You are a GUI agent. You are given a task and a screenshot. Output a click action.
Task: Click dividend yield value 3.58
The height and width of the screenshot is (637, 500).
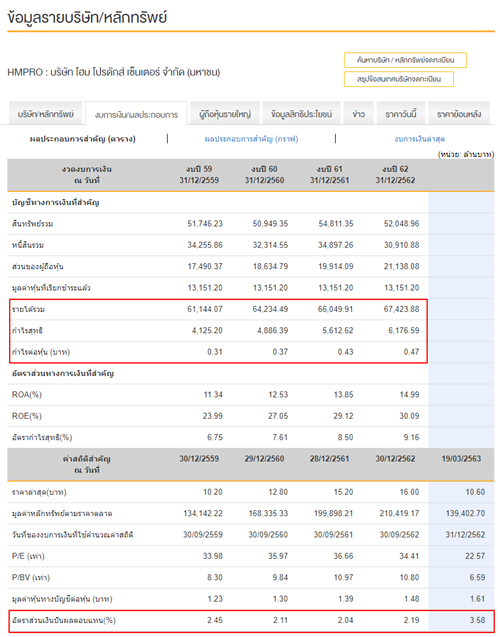tap(477, 620)
